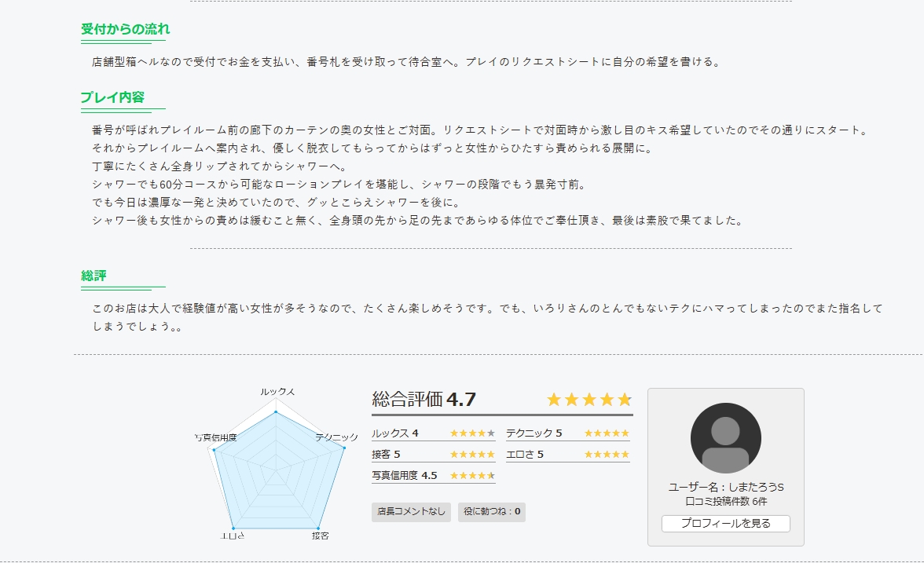
Task: Click the user avatar icon
Action: 725,438
